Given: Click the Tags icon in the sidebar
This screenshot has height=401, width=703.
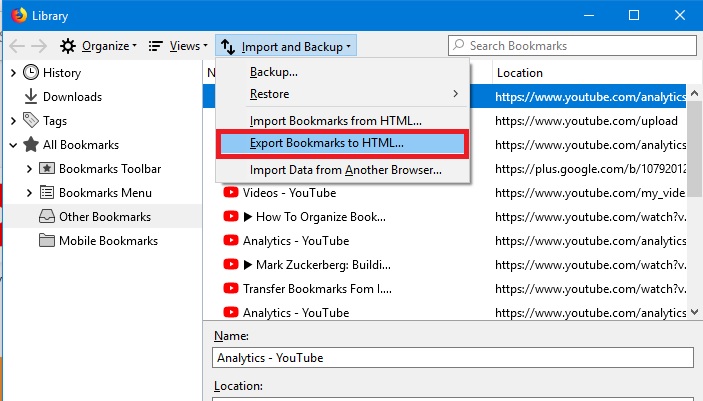Looking at the screenshot, I should 31,121.
